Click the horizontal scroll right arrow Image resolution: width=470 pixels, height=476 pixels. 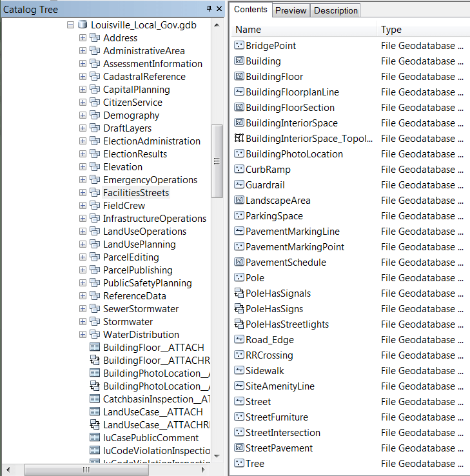point(203,470)
